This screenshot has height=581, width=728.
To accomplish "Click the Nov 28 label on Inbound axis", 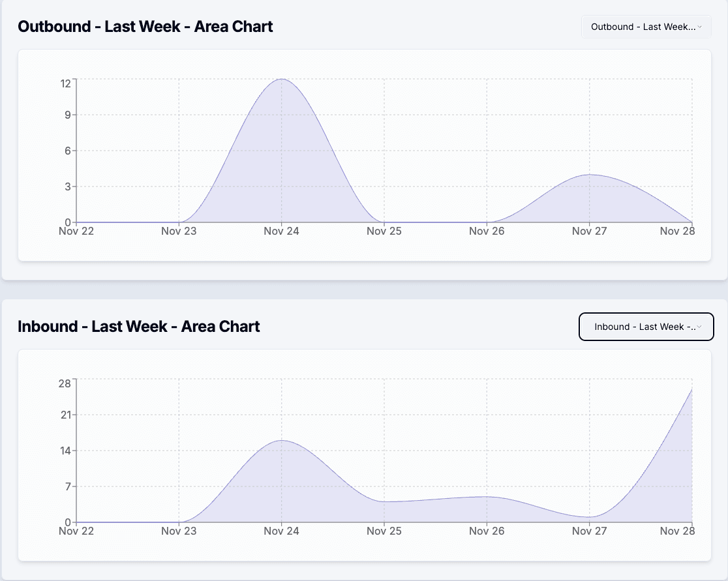I will (678, 531).
